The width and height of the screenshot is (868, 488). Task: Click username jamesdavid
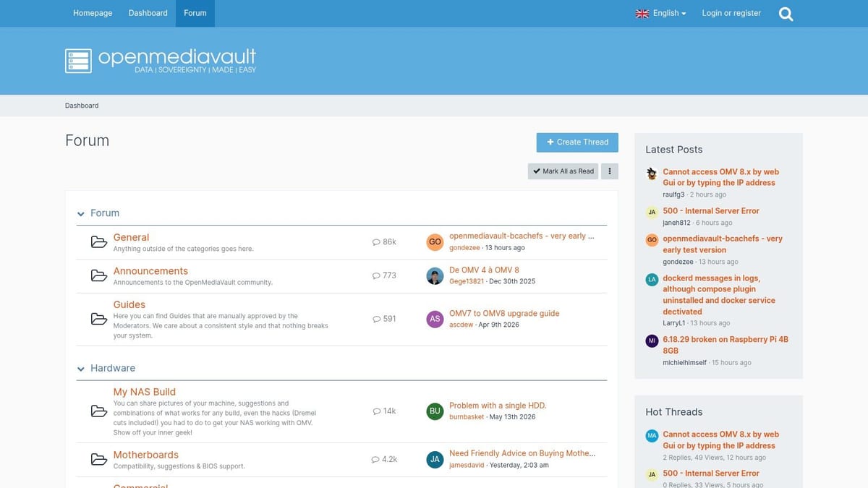coord(467,465)
